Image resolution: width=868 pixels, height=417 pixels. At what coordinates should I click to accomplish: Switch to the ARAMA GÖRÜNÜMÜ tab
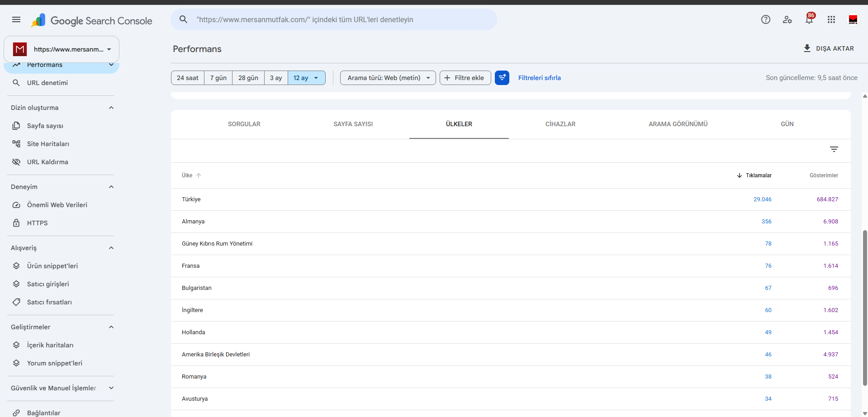point(678,124)
